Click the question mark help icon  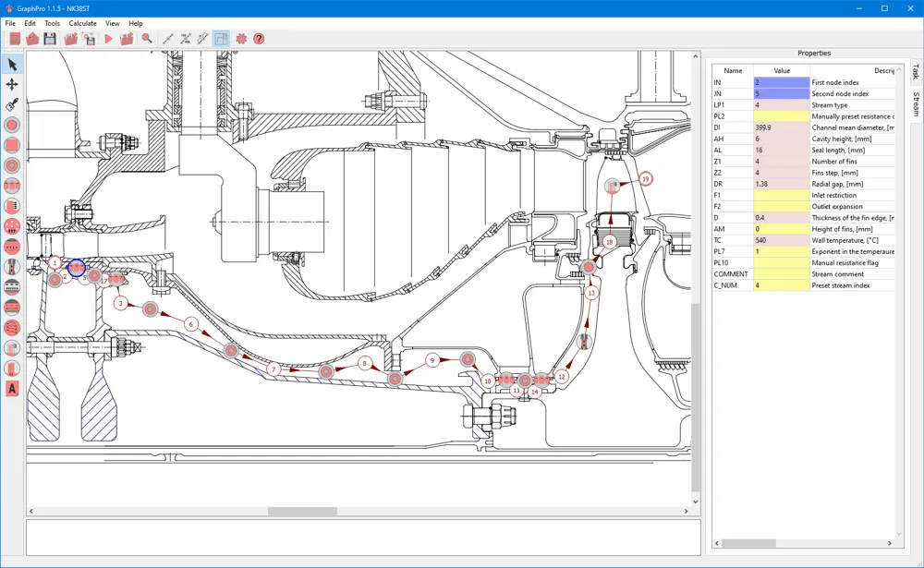(x=259, y=39)
